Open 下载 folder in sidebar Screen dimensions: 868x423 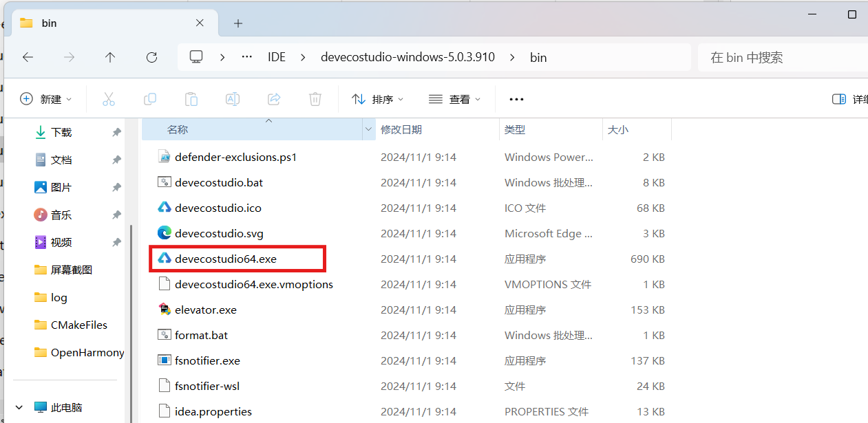pyautogui.click(x=61, y=132)
